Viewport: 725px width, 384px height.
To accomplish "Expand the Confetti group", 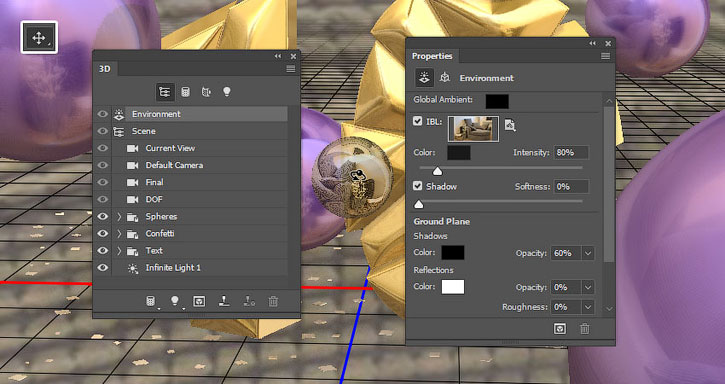I will click(119, 234).
